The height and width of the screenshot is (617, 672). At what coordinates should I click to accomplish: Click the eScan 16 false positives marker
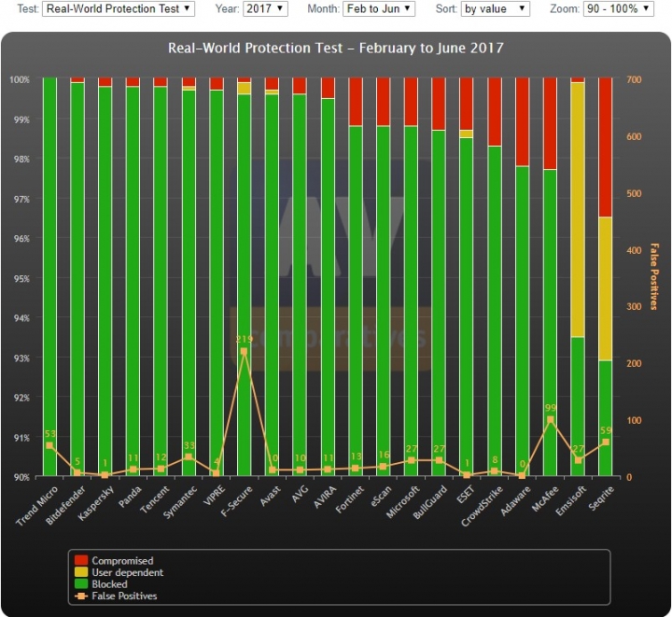pyautogui.click(x=384, y=467)
